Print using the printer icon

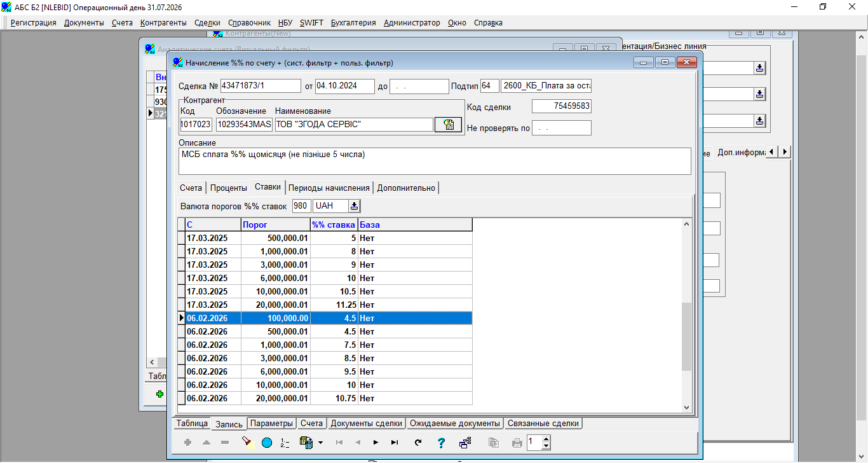tap(517, 443)
